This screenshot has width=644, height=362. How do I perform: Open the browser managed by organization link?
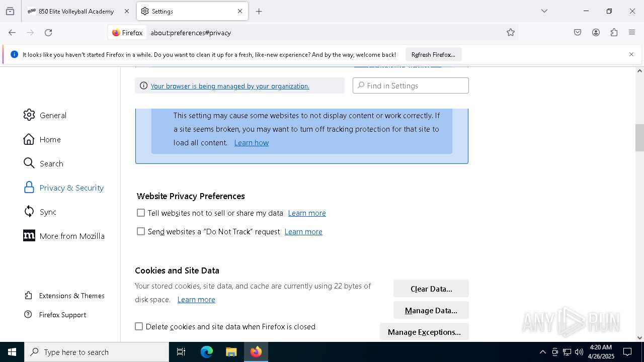[230, 86]
